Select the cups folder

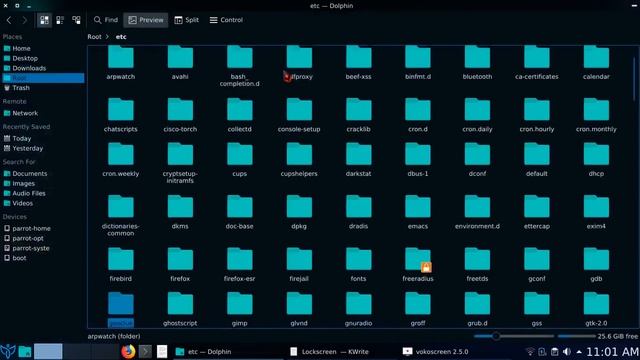click(x=240, y=160)
